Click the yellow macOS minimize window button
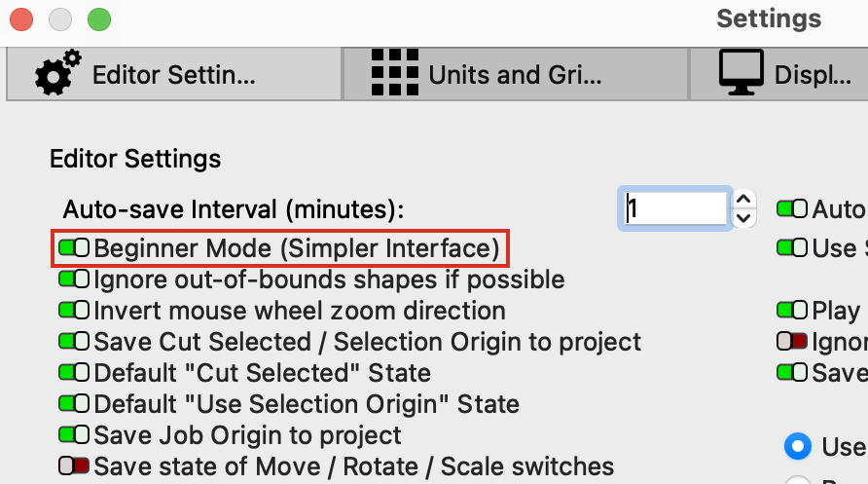Screen dimensions: 868x484 coord(59,19)
